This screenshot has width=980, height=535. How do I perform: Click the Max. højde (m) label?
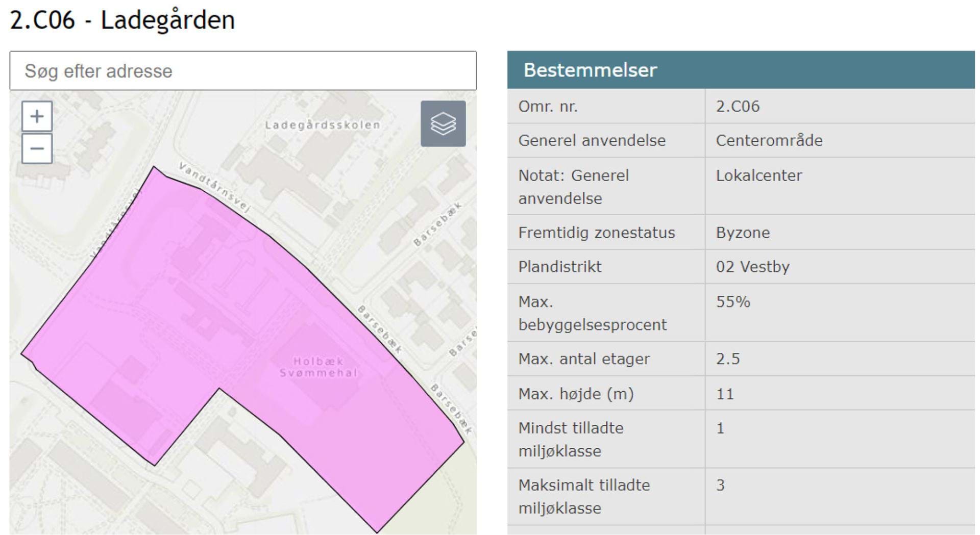576,394
